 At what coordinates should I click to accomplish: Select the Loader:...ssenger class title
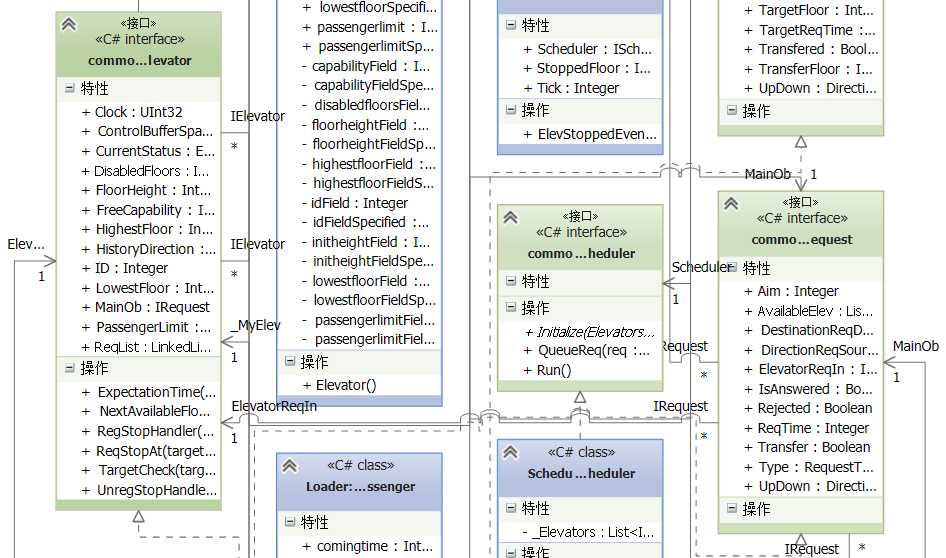[x=360, y=486]
